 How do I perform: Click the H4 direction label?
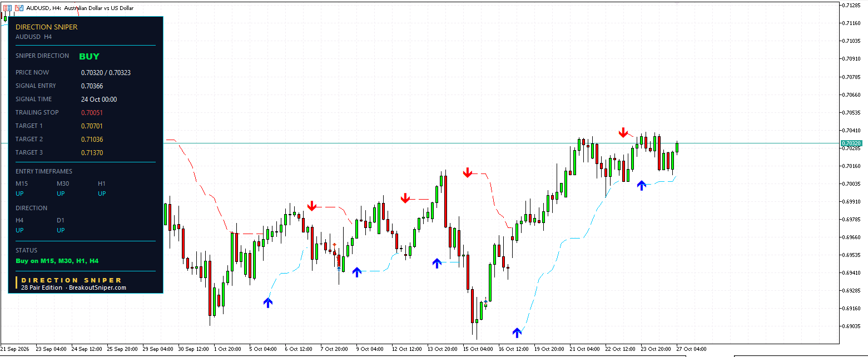tap(20, 220)
